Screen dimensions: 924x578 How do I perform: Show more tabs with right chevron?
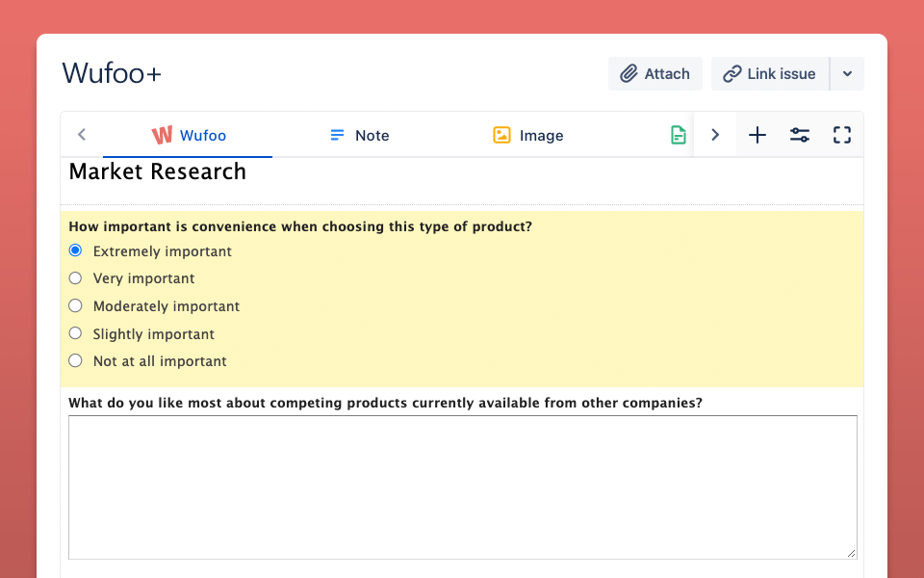tap(715, 135)
